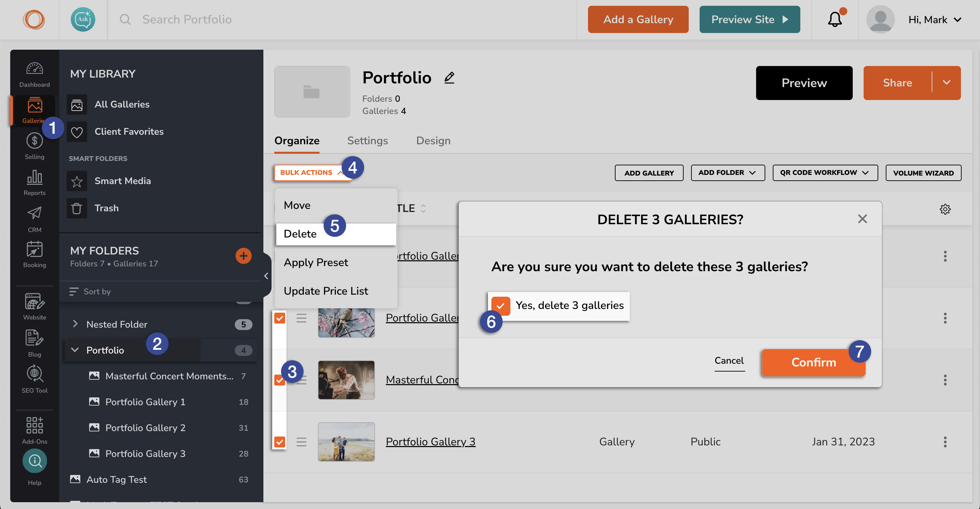Open Portfolio Gallery 3 thumbnail

click(x=346, y=442)
